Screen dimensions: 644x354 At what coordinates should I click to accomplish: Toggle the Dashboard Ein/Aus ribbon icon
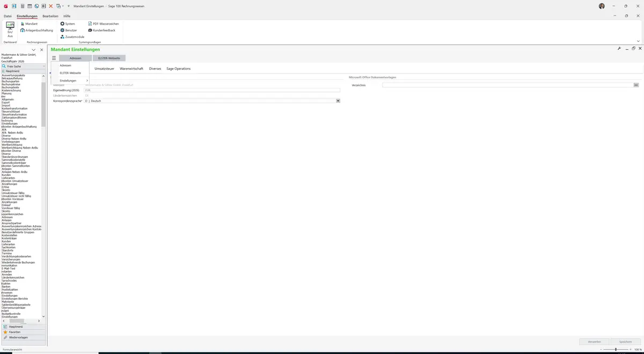click(x=10, y=29)
